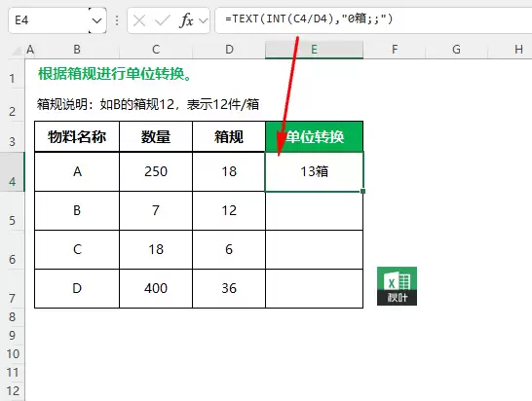Click the confirm checkmark icon in formula bar
This screenshot has width=532, height=401.
[162, 21]
